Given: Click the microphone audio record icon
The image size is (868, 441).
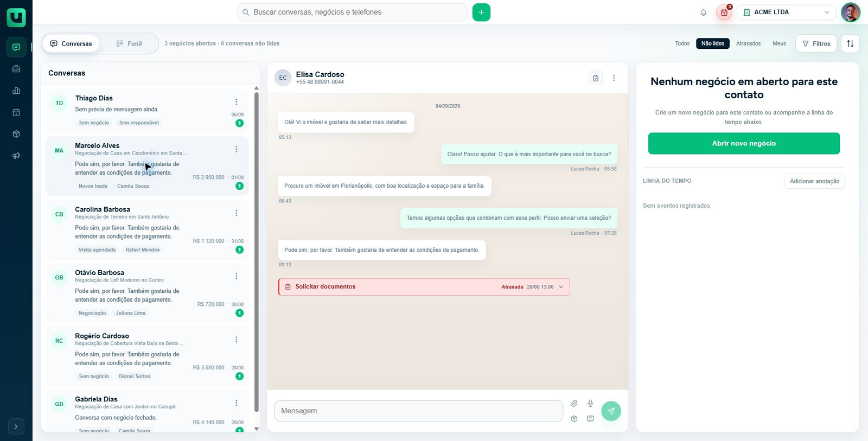Looking at the screenshot, I should click(x=590, y=403).
